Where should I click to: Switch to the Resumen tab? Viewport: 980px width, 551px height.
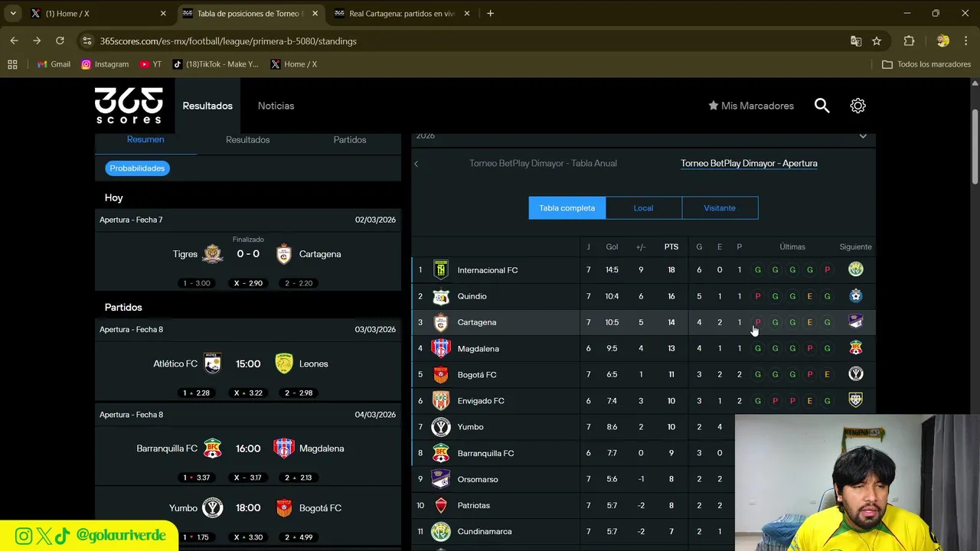(145, 140)
